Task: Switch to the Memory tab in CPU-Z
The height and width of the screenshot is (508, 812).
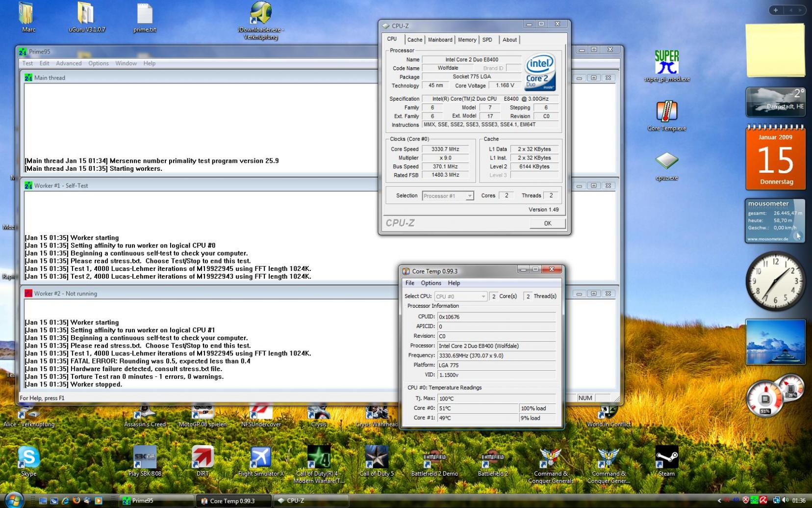Action: coord(467,40)
